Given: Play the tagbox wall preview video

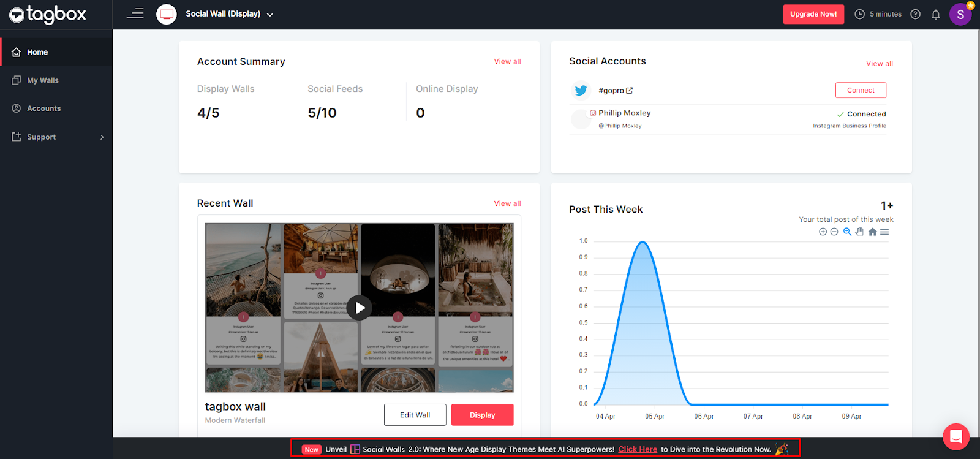Looking at the screenshot, I should click(x=360, y=308).
